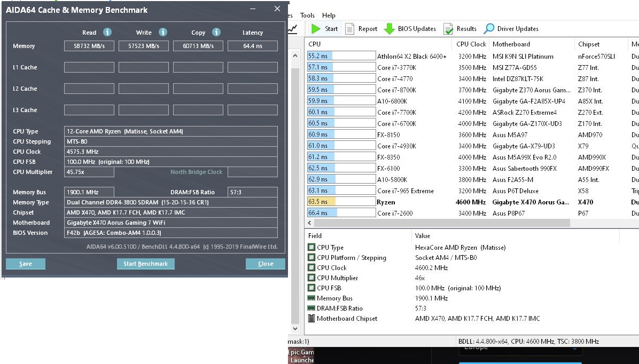Image resolution: width=639 pixels, height=364 pixels.
Task: Click the DRAM:FSB Ratio 57:3 field
Action: (x=253, y=192)
